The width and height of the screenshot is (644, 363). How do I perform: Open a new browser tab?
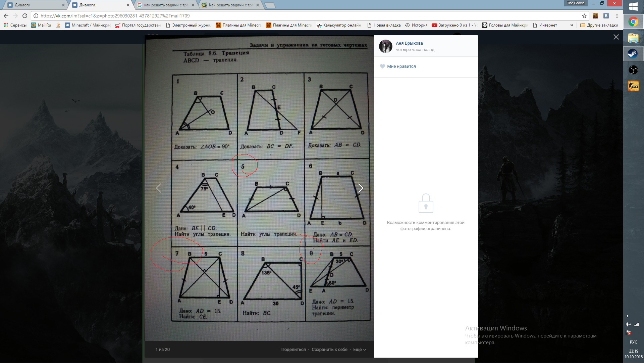coord(270,5)
